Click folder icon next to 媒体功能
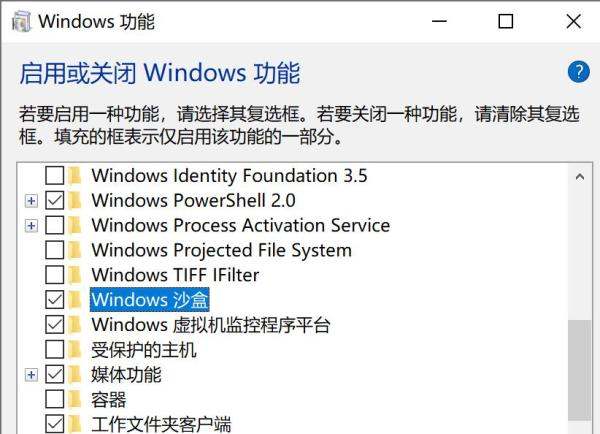The height and width of the screenshot is (434, 600). pyautogui.click(x=77, y=375)
